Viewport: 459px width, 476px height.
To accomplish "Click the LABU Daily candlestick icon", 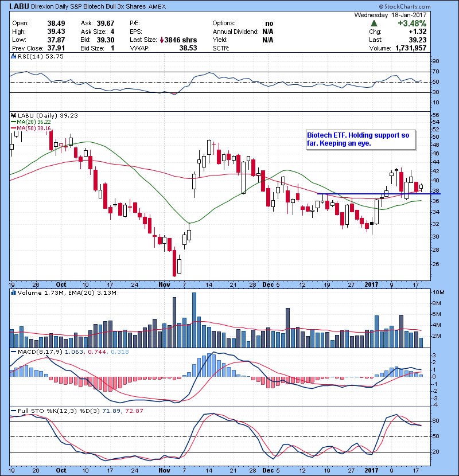I will 13,115.
